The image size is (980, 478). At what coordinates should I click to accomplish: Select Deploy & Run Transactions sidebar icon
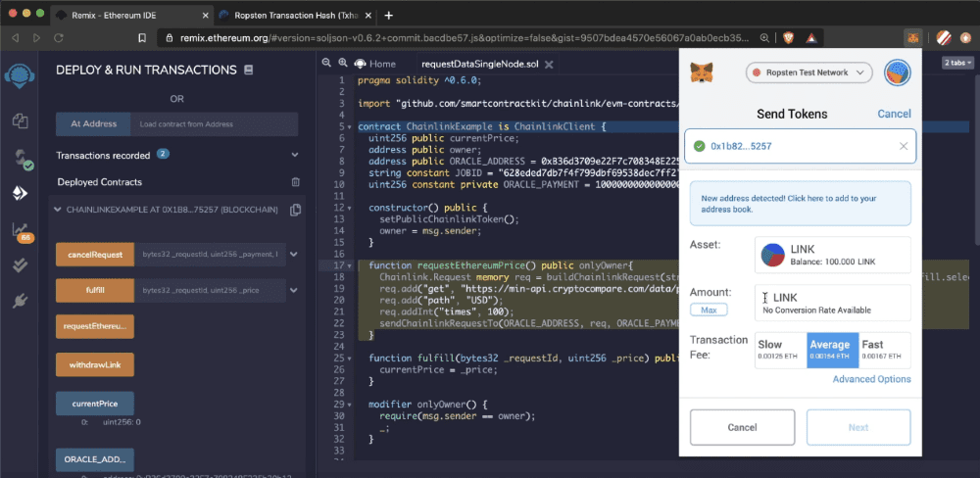point(20,194)
